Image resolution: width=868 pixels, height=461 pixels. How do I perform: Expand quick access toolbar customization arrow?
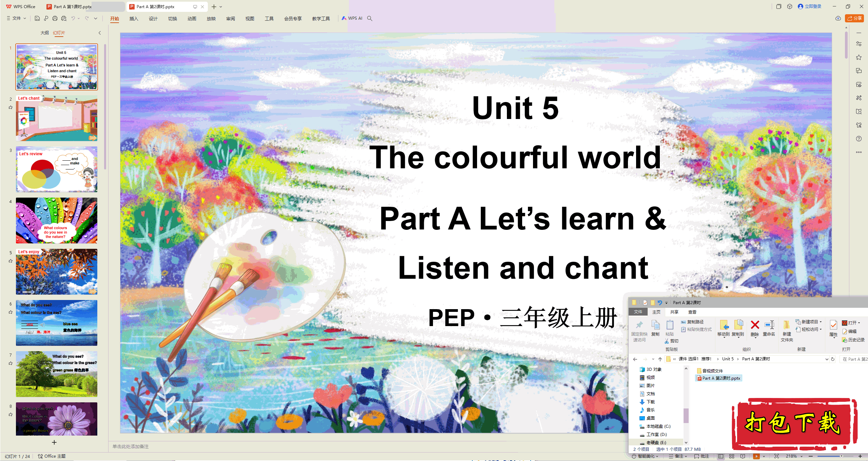[96, 18]
